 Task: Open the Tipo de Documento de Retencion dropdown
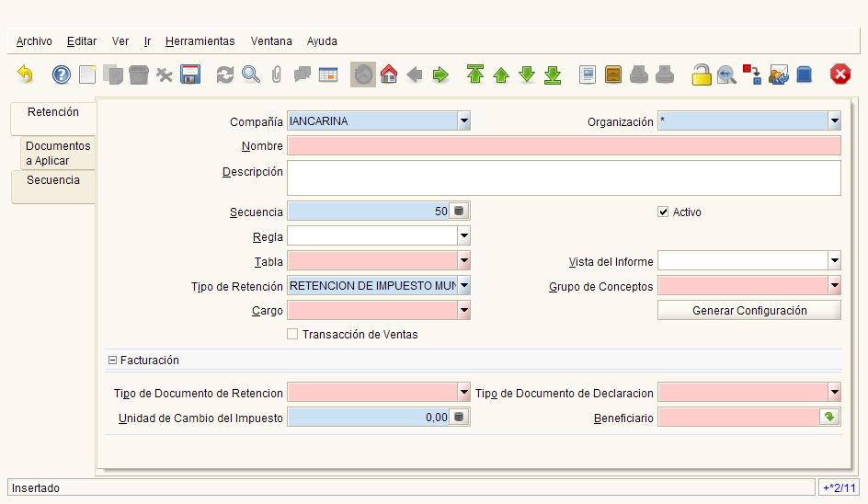464,393
